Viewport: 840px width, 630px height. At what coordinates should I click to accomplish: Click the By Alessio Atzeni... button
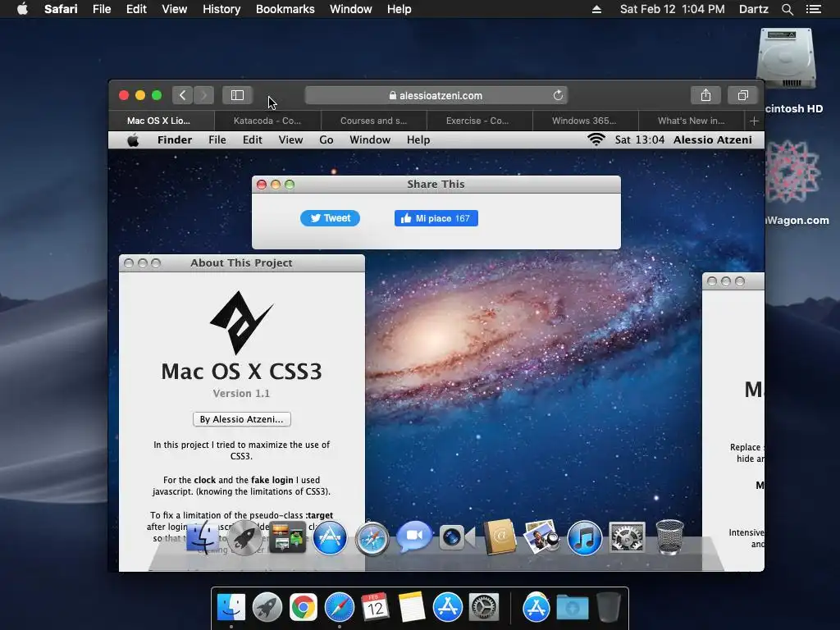pos(242,419)
